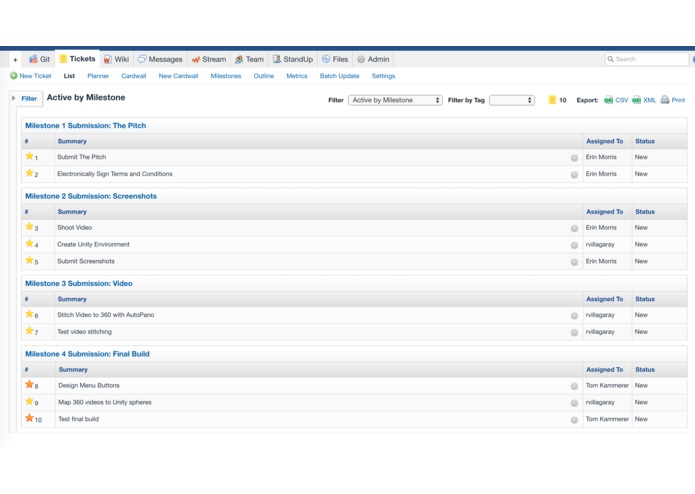This screenshot has width=695, height=494.
Task: Open the StandUp tab
Action: tap(293, 59)
